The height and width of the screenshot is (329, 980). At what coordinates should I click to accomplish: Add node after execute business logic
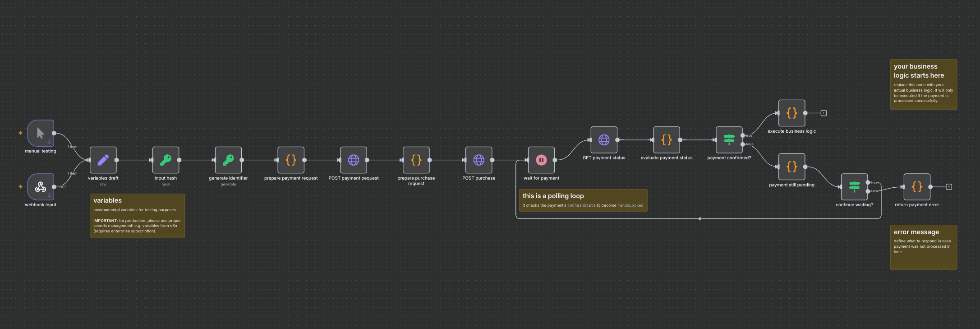coord(824,113)
